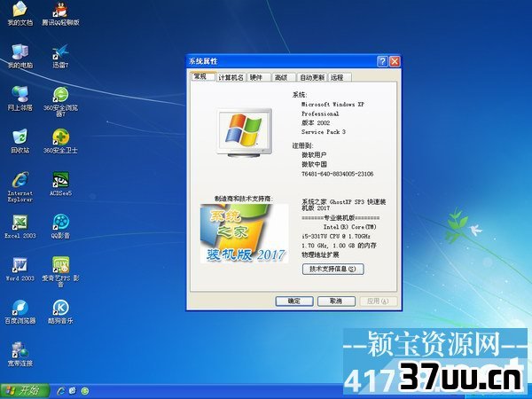Switch to the 硬件 tab
The width and height of the screenshot is (532, 399).
259,78
